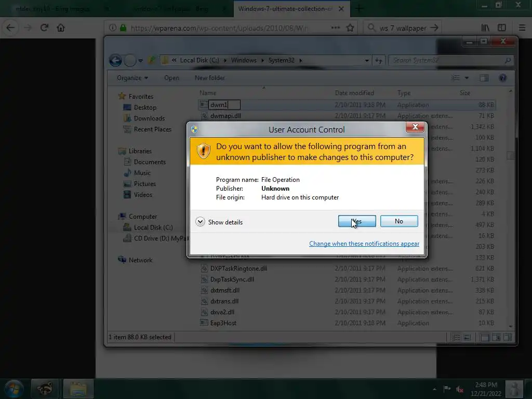Open 'Change when these notifications appear' link

pyautogui.click(x=364, y=244)
